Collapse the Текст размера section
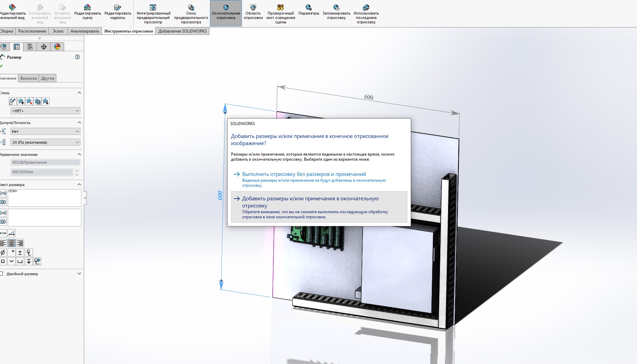The height and width of the screenshot is (364, 637). [x=79, y=184]
